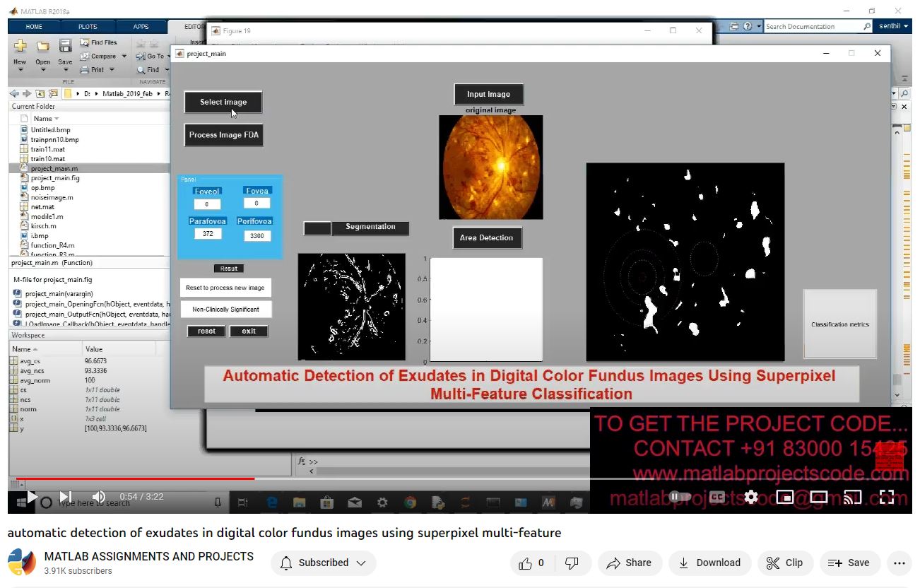Share this video
The width and height of the screenshot is (920, 588).
[629, 563]
